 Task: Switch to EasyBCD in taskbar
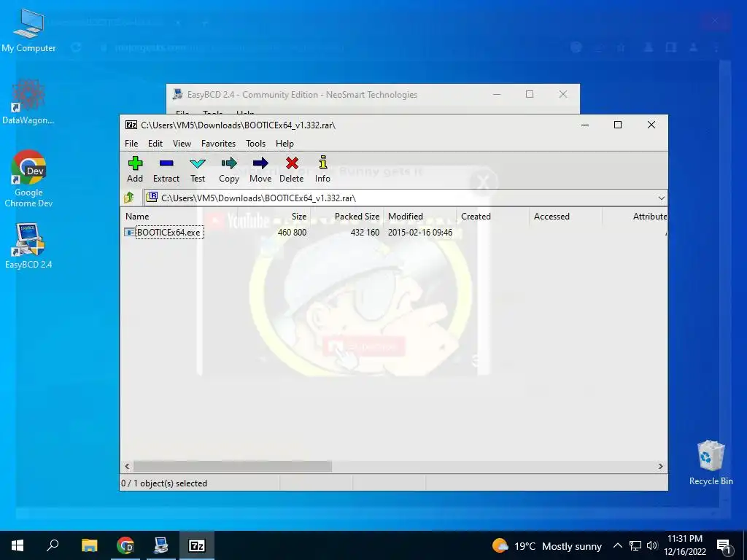[x=161, y=545]
